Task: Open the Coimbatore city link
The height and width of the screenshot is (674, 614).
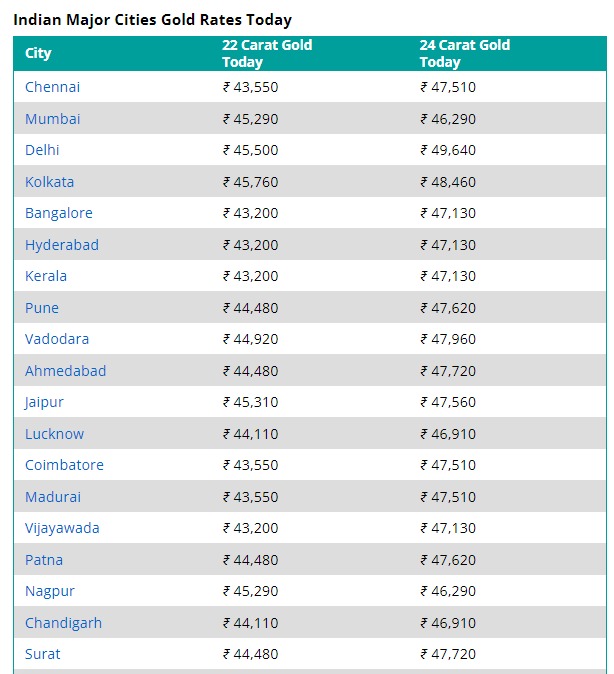Action: tap(64, 465)
